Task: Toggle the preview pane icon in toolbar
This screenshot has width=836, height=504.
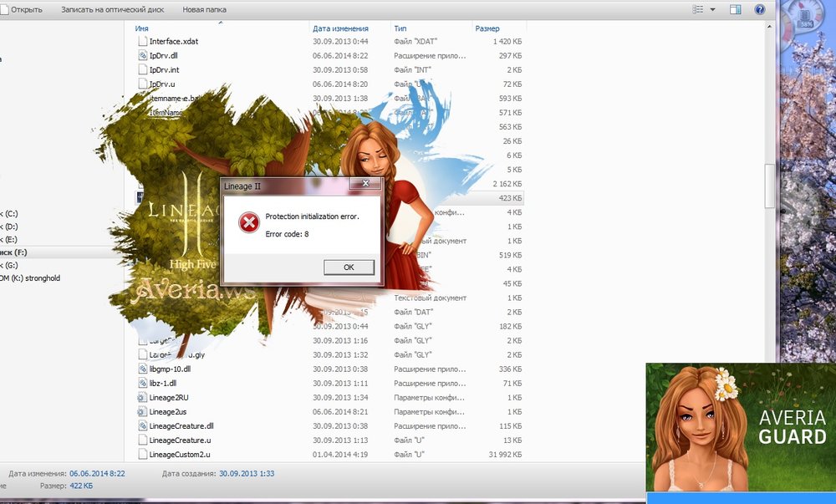Action: point(736,9)
